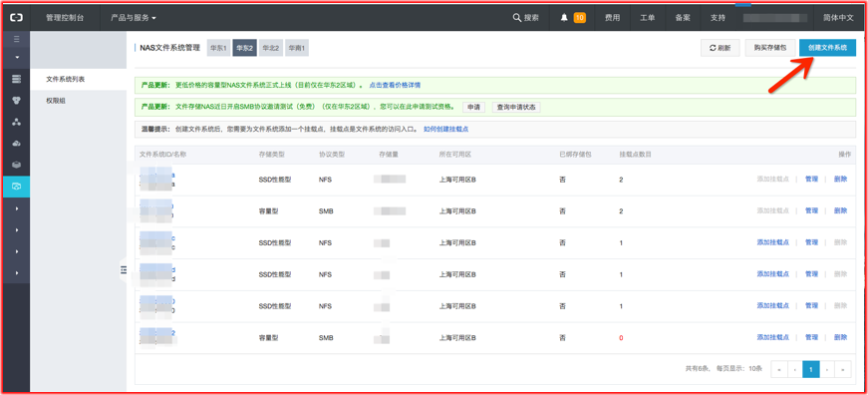This screenshot has height=395, width=868.
Task: Go to first page with « button
Action: (x=779, y=369)
